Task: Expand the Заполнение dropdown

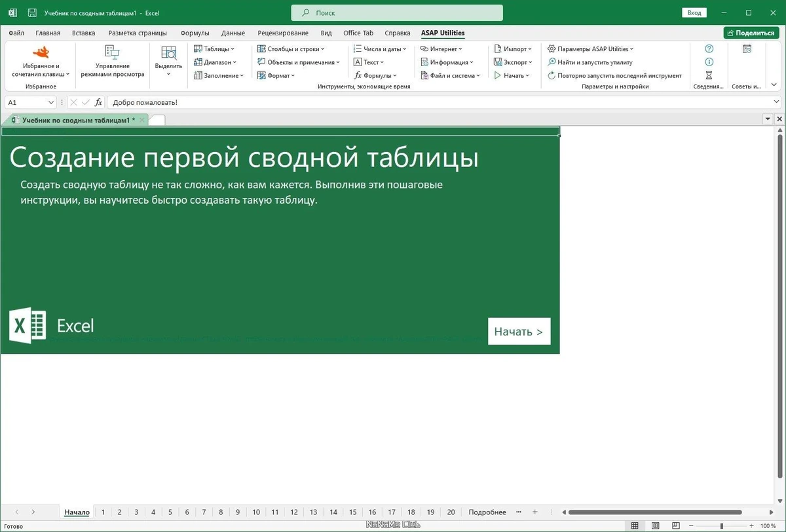Action: (219, 75)
